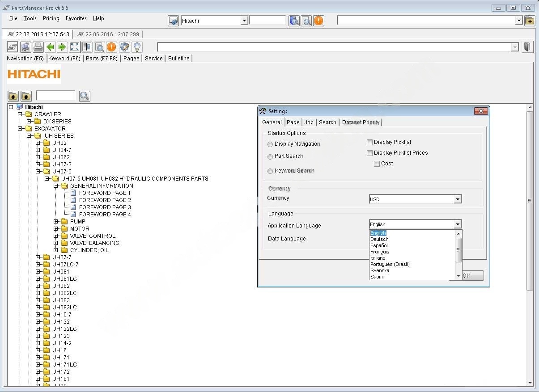Open FOREWORD PAGE 2 document

point(105,200)
